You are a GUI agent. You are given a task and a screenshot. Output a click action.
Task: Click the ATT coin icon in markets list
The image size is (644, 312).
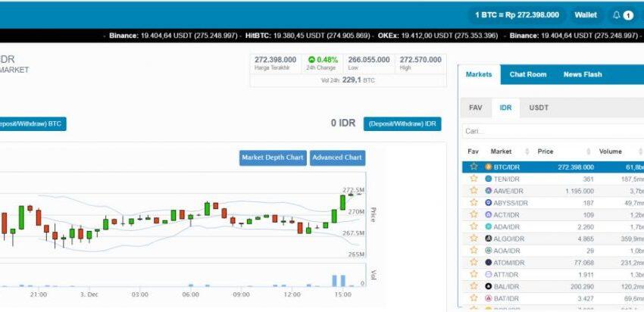point(489,274)
